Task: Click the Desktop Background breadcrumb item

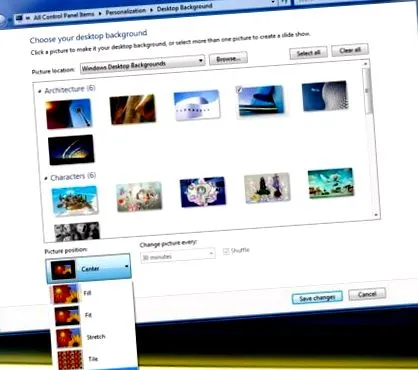Action: [x=184, y=8]
